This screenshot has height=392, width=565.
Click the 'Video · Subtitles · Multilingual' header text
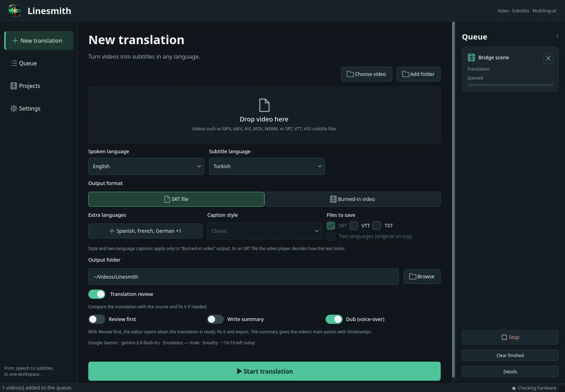pos(527,11)
